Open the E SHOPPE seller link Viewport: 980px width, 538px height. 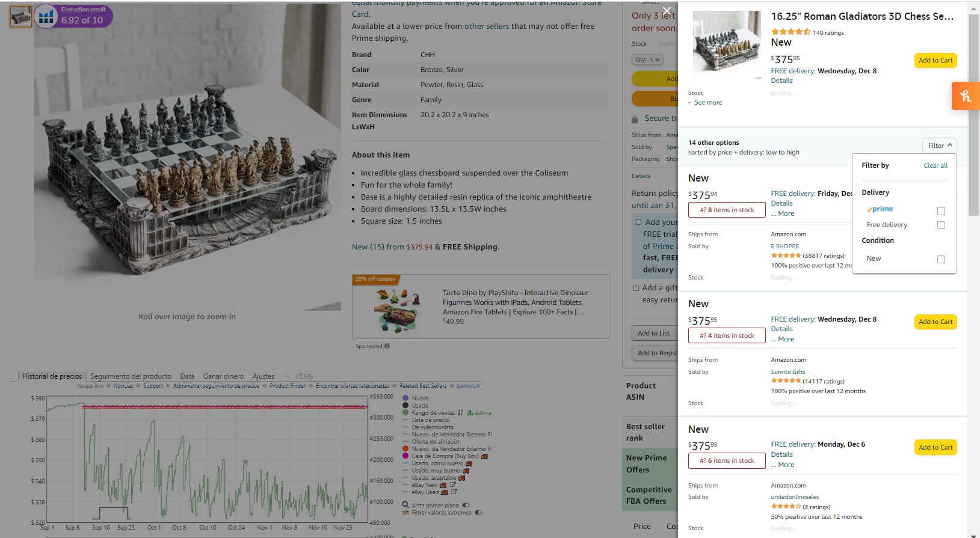785,246
